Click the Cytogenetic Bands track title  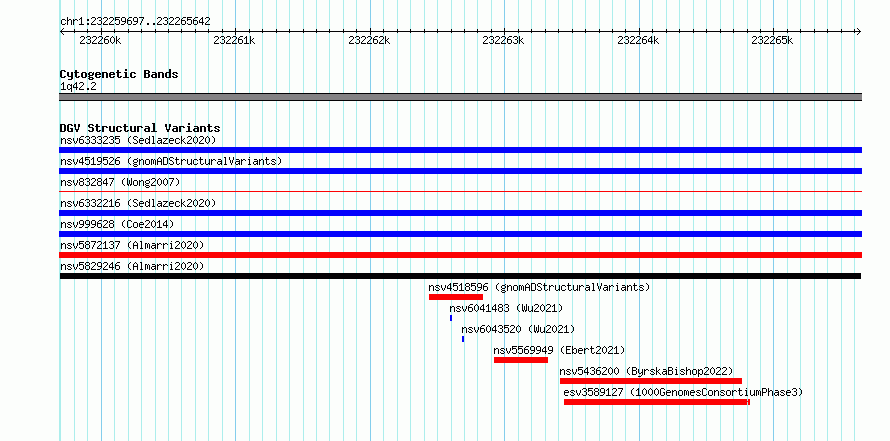click(119, 74)
